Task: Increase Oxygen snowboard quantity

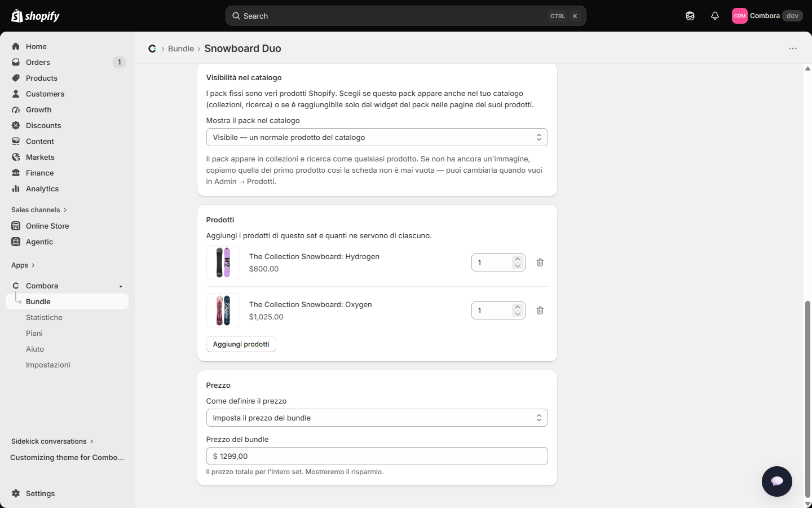Action: (518, 307)
